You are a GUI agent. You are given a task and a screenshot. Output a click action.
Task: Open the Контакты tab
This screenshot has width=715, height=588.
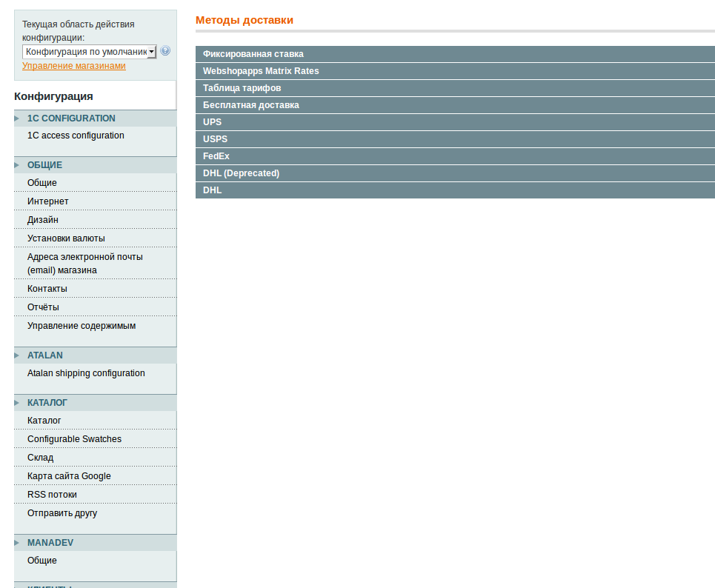click(96, 289)
